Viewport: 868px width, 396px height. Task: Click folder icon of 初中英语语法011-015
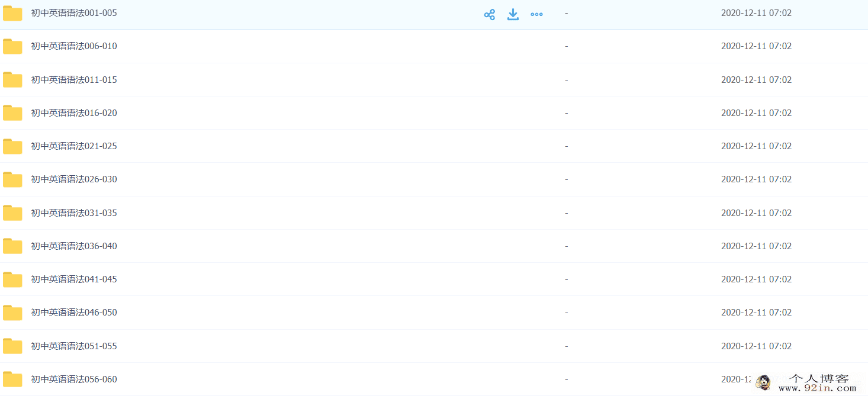[12, 79]
